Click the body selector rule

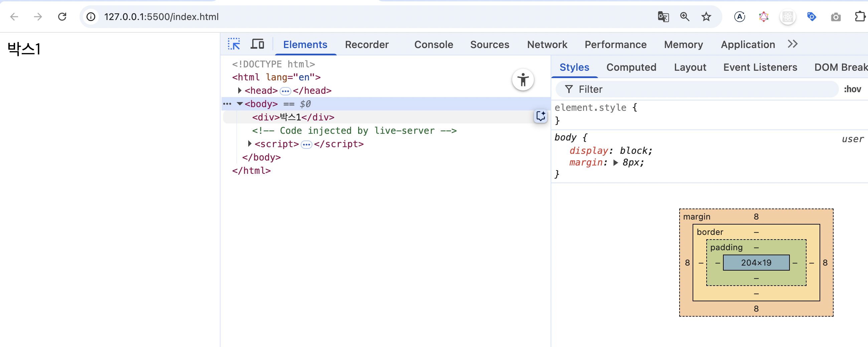565,137
